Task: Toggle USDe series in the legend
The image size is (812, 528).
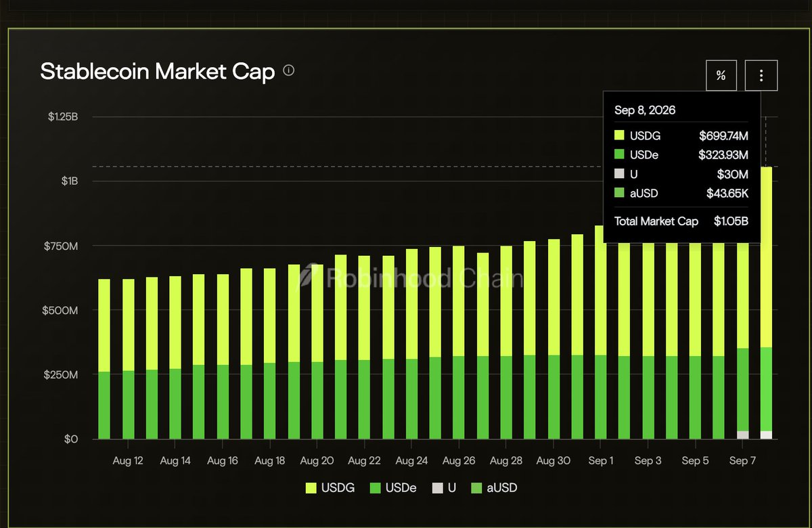Action: pos(392,487)
